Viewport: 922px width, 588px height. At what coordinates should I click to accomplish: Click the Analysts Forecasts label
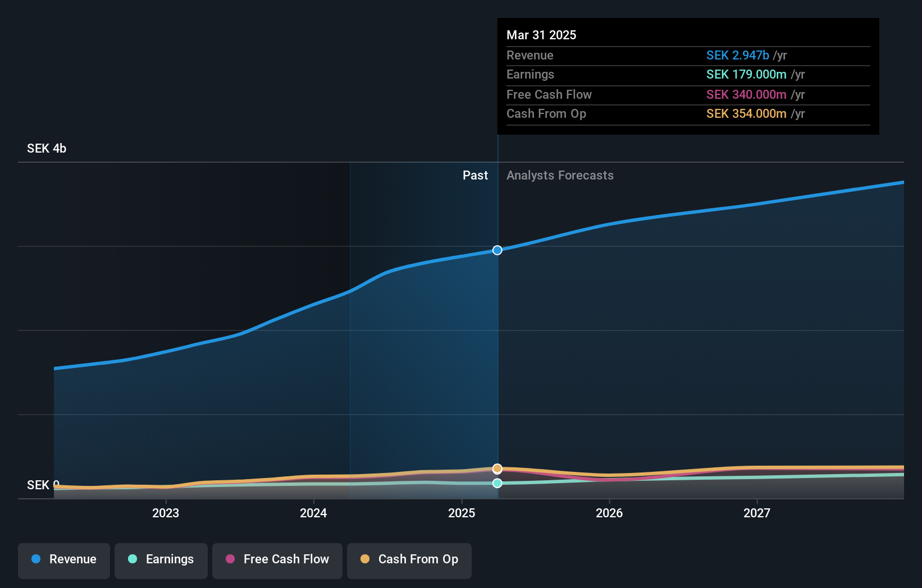click(x=560, y=175)
